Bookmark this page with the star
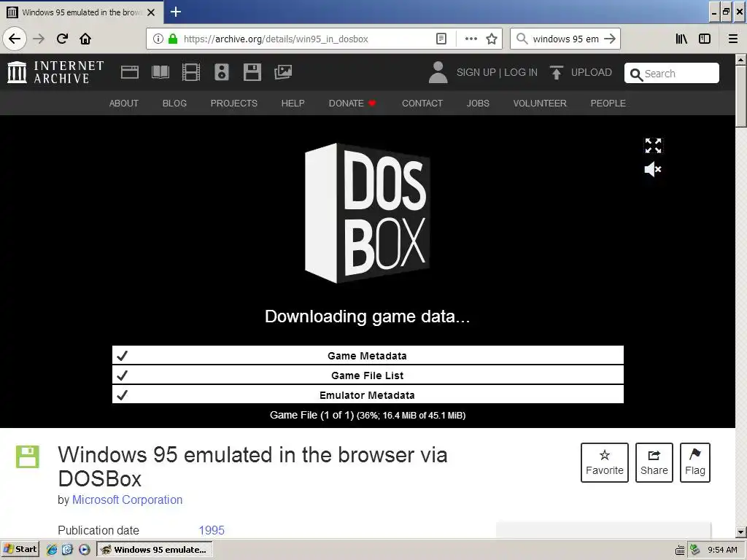This screenshot has width=747, height=560. click(492, 39)
